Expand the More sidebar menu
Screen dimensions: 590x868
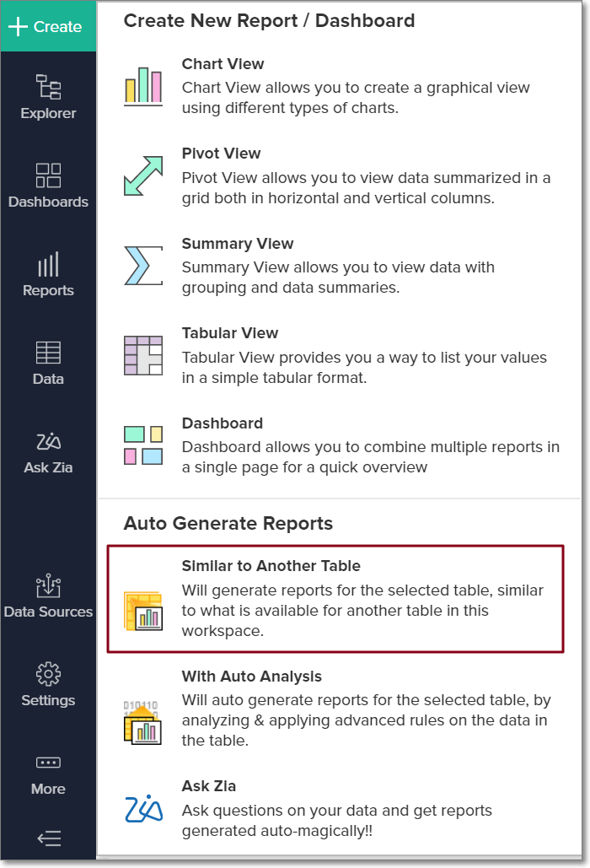(x=49, y=775)
